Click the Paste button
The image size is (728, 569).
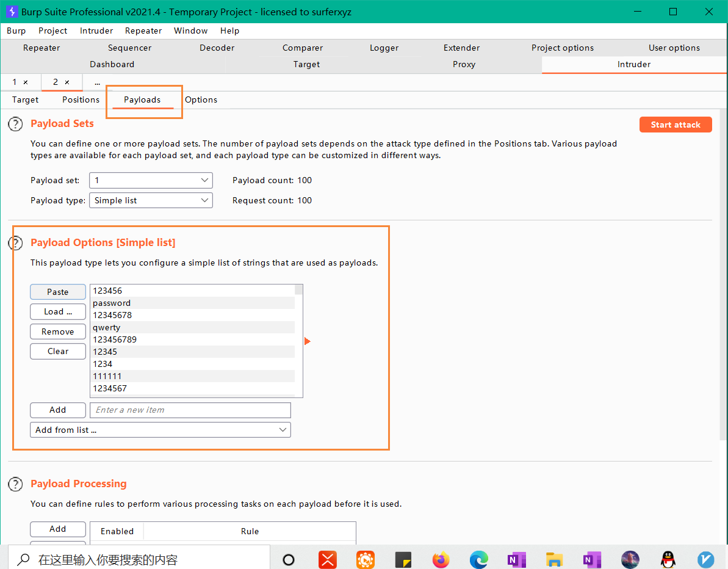point(57,292)
